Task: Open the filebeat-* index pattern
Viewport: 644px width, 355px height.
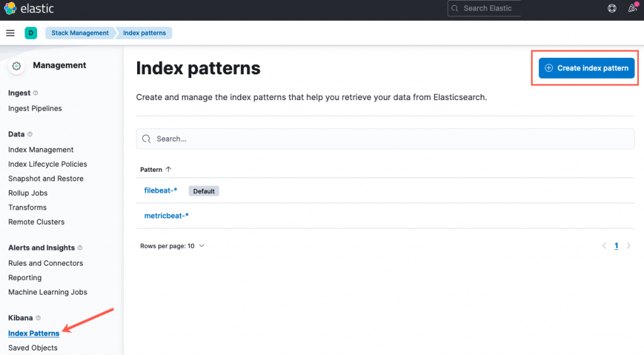Action: coord(160,191)
